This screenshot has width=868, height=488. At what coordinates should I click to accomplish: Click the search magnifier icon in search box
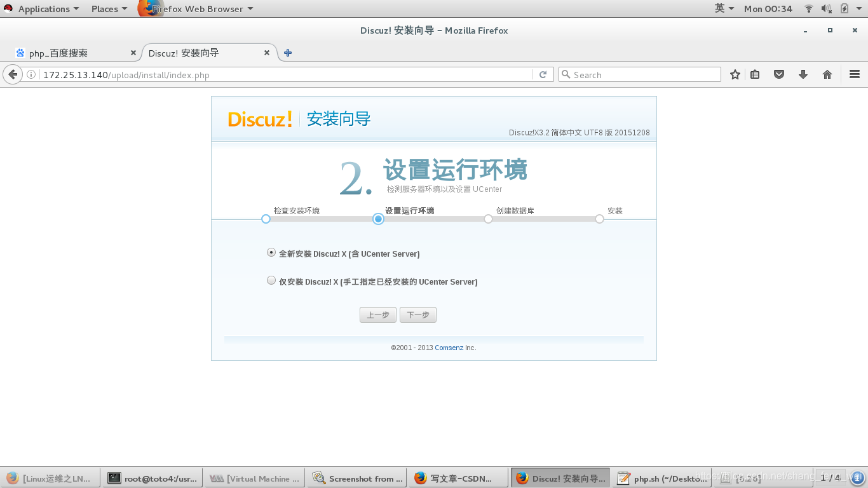pyautogui.click(x=566, y=74)
